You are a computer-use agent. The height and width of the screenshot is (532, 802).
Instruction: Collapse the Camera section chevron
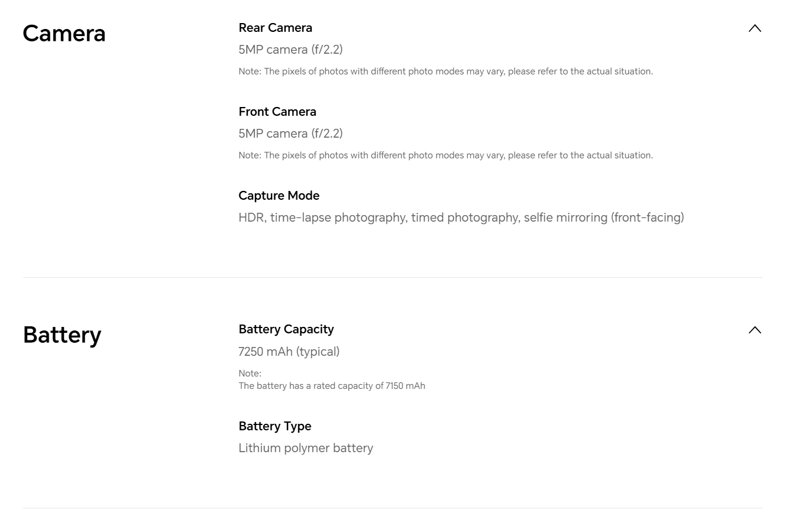point(755,28)
